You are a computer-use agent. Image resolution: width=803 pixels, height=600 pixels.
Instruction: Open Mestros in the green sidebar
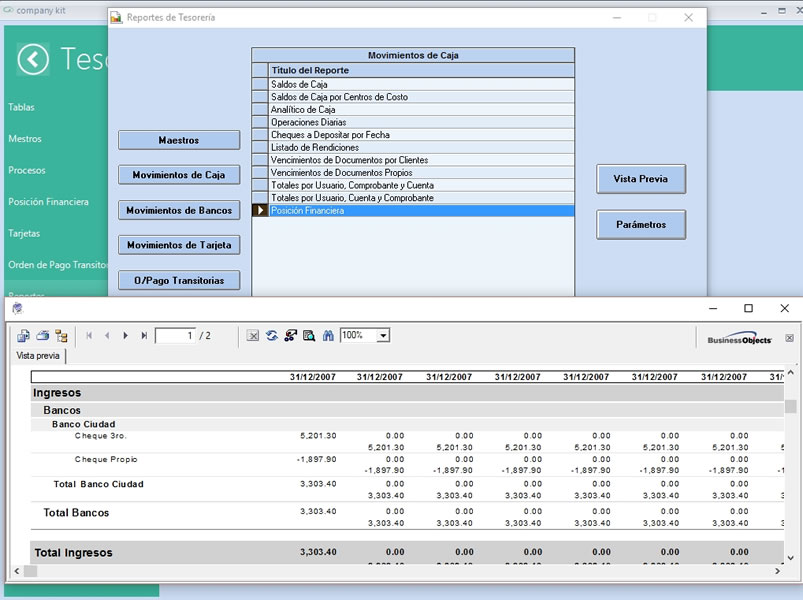point(25,139)
